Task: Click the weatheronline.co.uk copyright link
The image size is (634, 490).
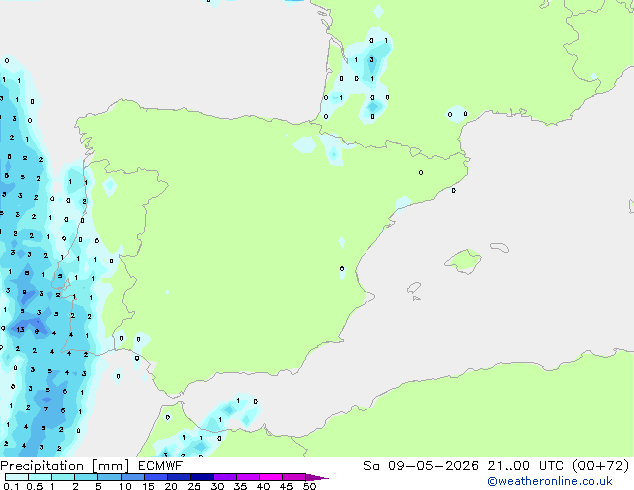Action: coord(549,481)
